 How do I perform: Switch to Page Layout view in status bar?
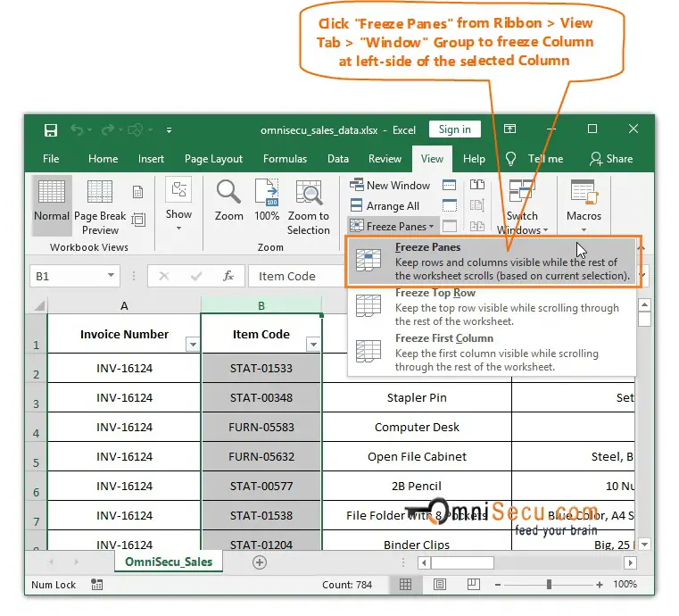tap(440, 585)
